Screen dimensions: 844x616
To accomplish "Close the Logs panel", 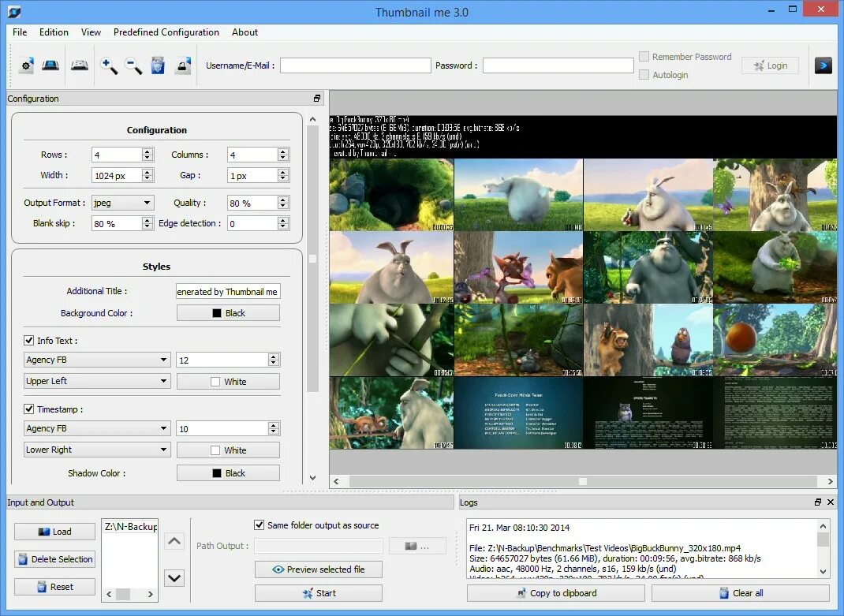I will pos(831,502).
